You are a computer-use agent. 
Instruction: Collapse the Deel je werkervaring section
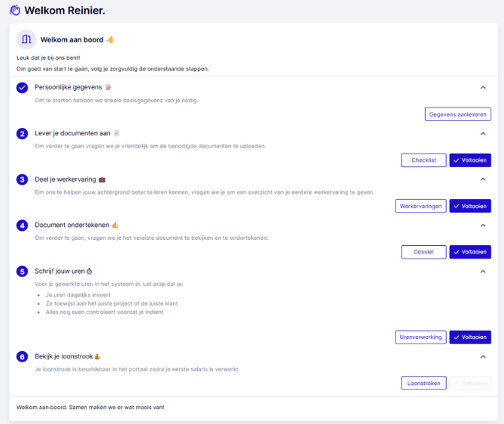click(x=483, y=180)
